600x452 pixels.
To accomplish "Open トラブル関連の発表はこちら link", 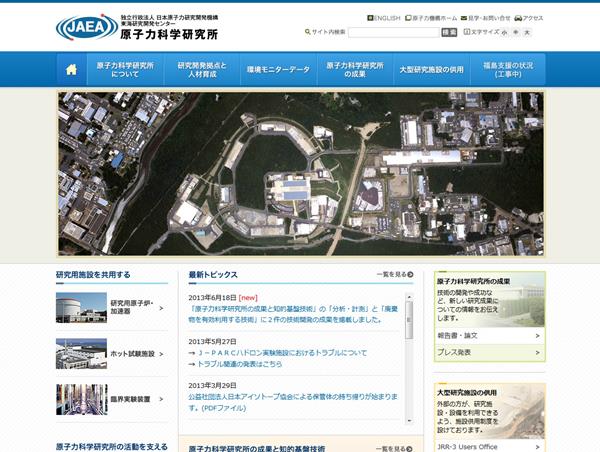I will click(240, 364).
